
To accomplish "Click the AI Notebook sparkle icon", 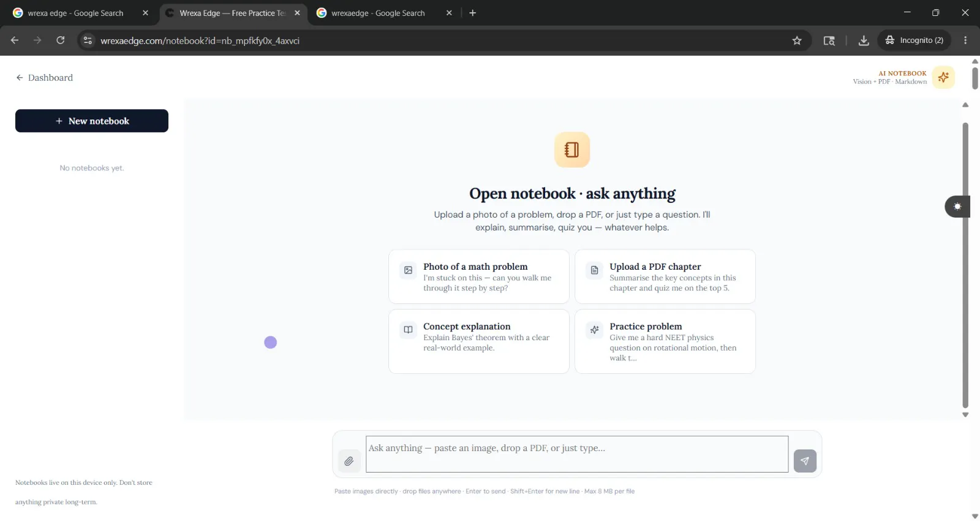I will (x=943, y=77).
